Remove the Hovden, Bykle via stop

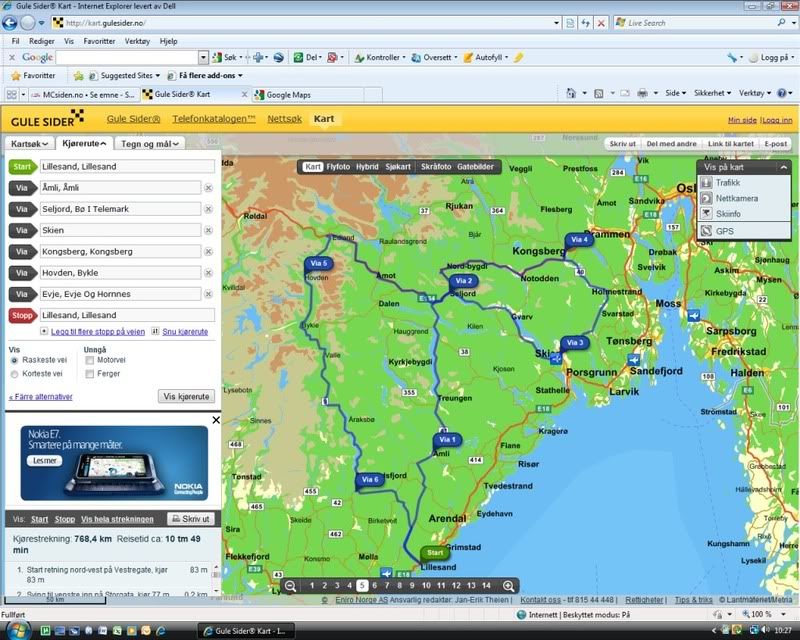click(209, 273)
